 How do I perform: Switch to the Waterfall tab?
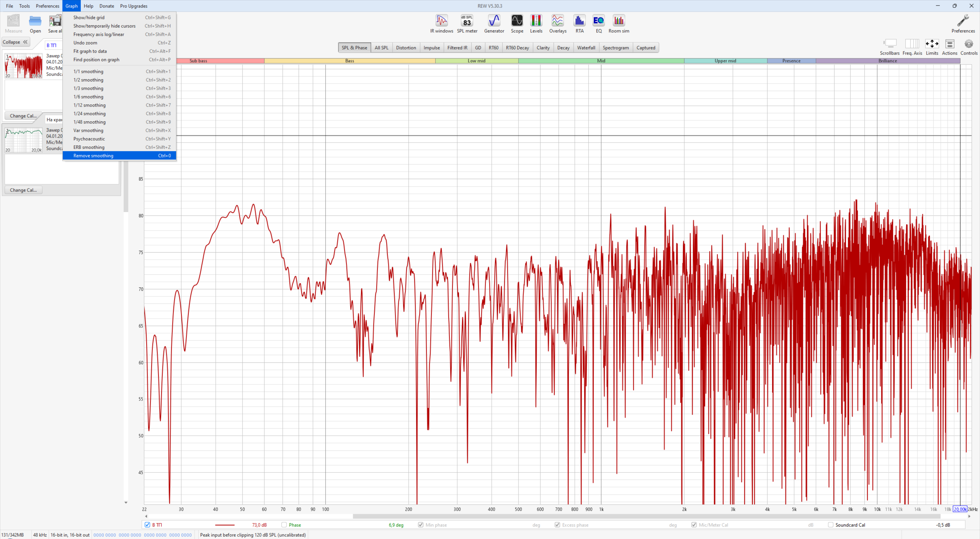[586, 47]
